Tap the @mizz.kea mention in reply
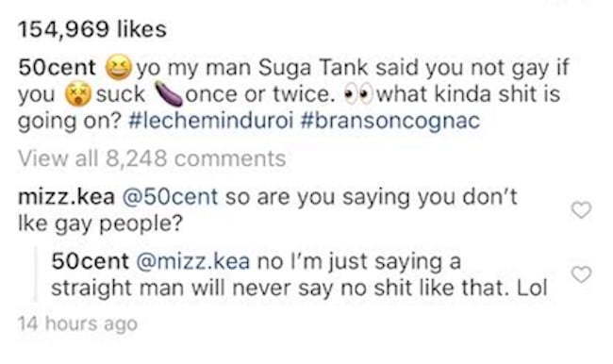The image size is (613, 364). pos(192,261)
